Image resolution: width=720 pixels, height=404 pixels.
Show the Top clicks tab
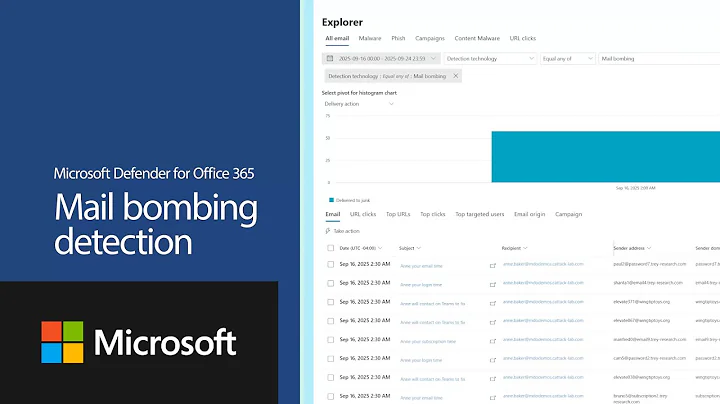[x=433, y=214]
